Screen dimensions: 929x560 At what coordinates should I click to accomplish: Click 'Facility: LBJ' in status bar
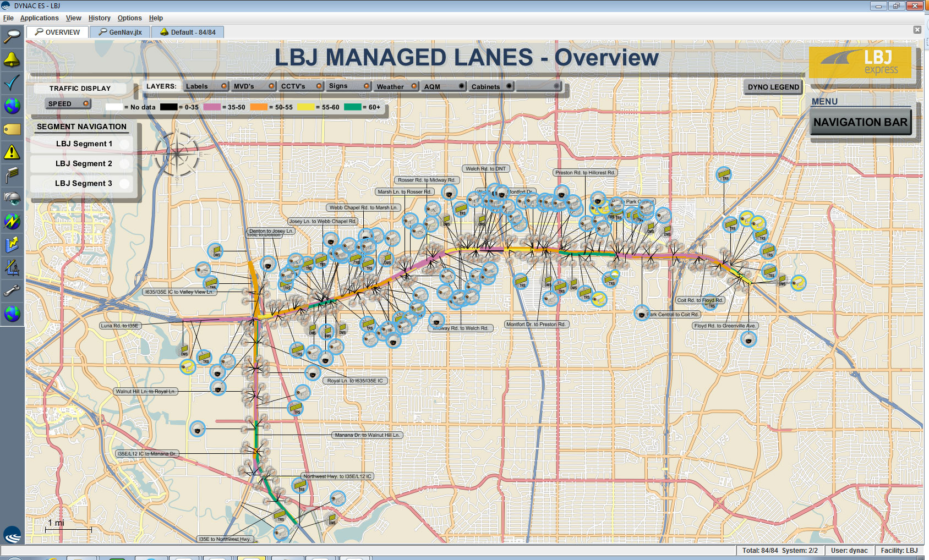click(x=899, y=551)
